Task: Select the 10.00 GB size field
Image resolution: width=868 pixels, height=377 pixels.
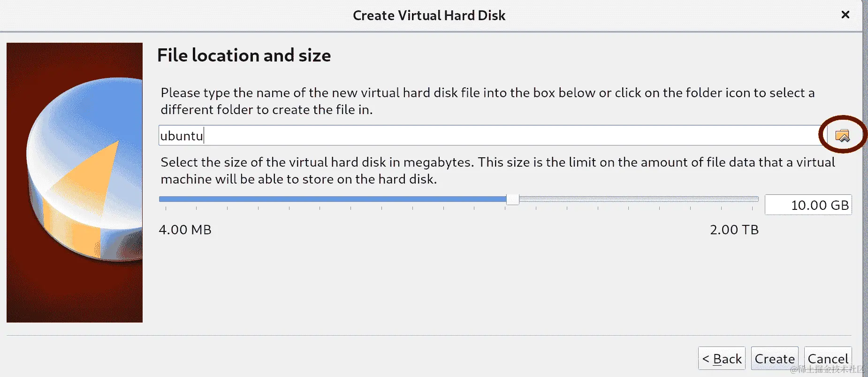Action: (x=808, y=205)
